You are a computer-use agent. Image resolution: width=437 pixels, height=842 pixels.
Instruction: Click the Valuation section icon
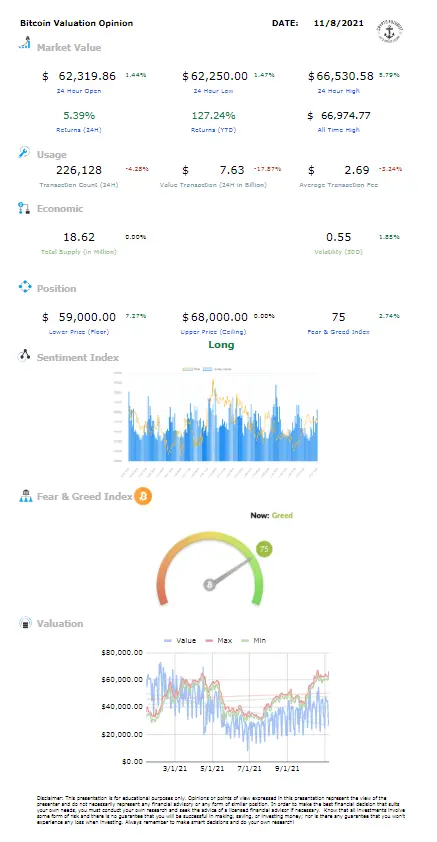[25, 623]
